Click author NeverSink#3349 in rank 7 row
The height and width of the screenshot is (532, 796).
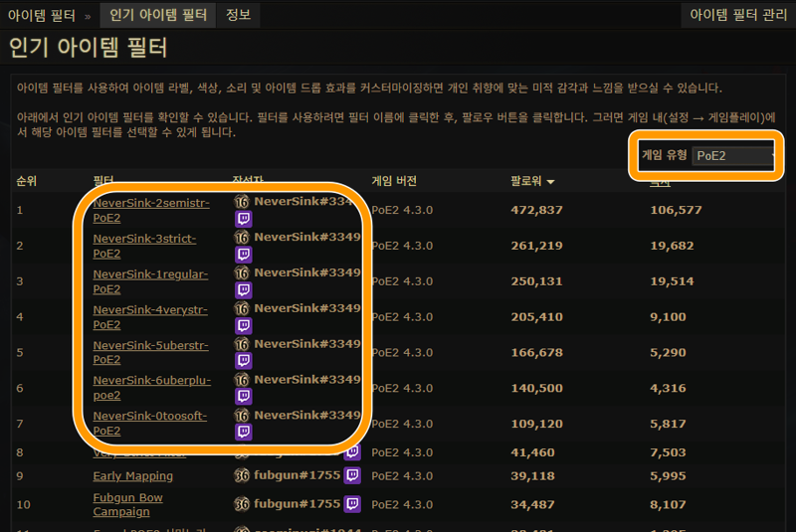click(307, 415)
